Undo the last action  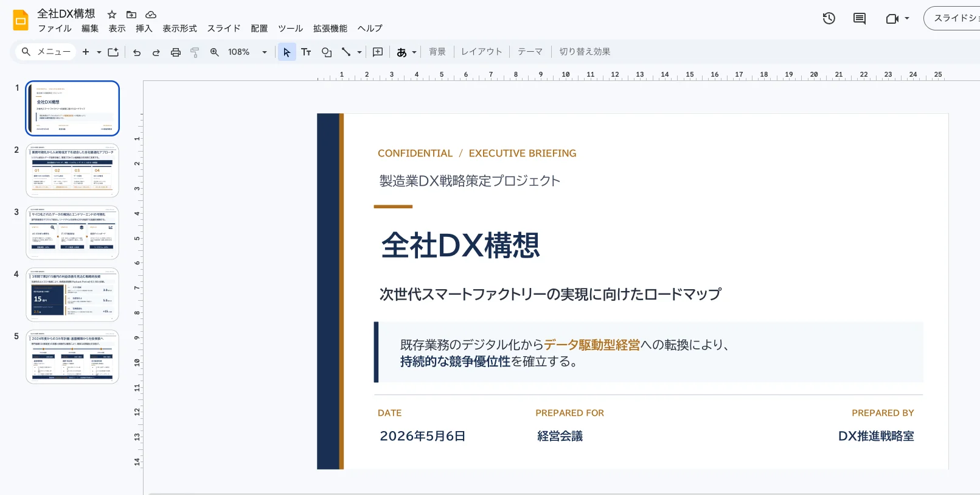pos(137,52)
